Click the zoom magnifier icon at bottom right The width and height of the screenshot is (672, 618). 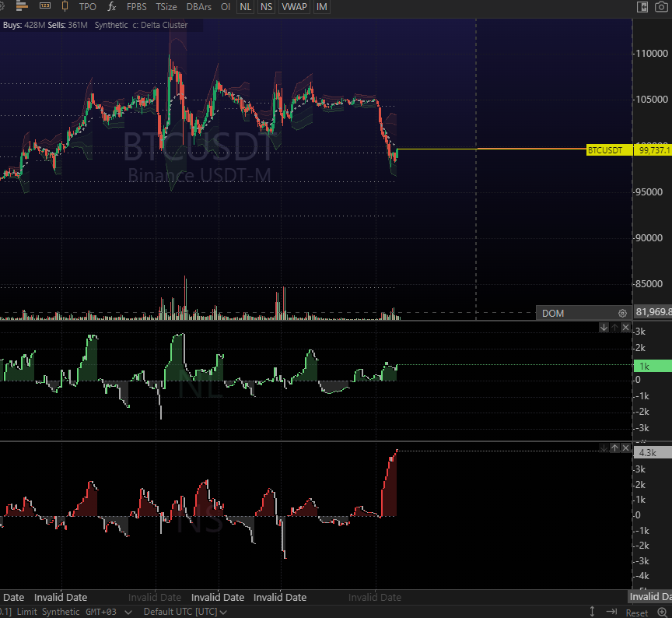[663, 613]
